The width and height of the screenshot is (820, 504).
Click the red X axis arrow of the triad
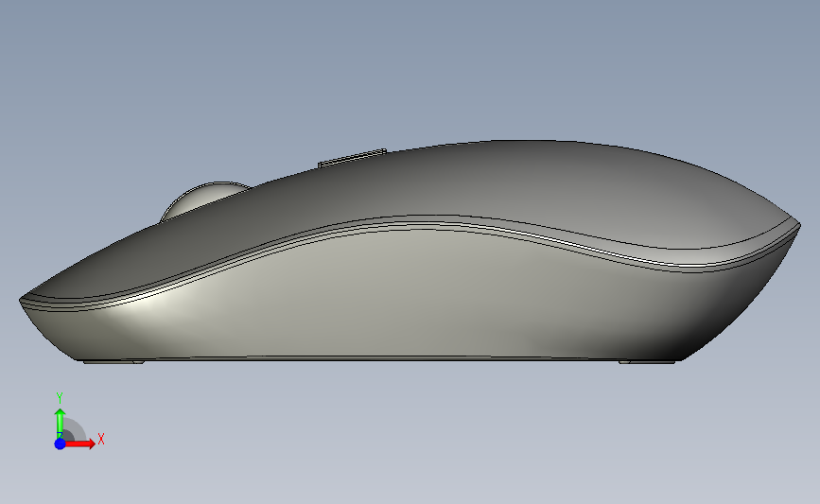click(x=80, y=443)
